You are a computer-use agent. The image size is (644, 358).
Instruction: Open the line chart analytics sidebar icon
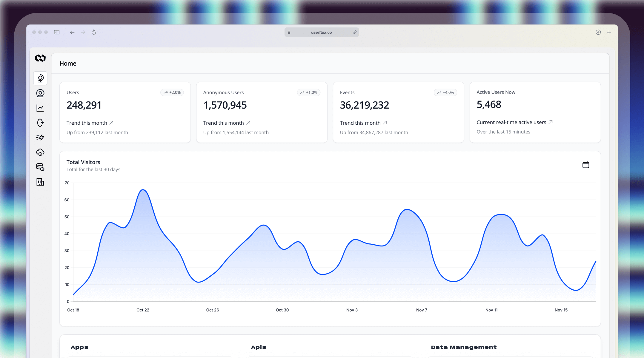pos(40,108)
